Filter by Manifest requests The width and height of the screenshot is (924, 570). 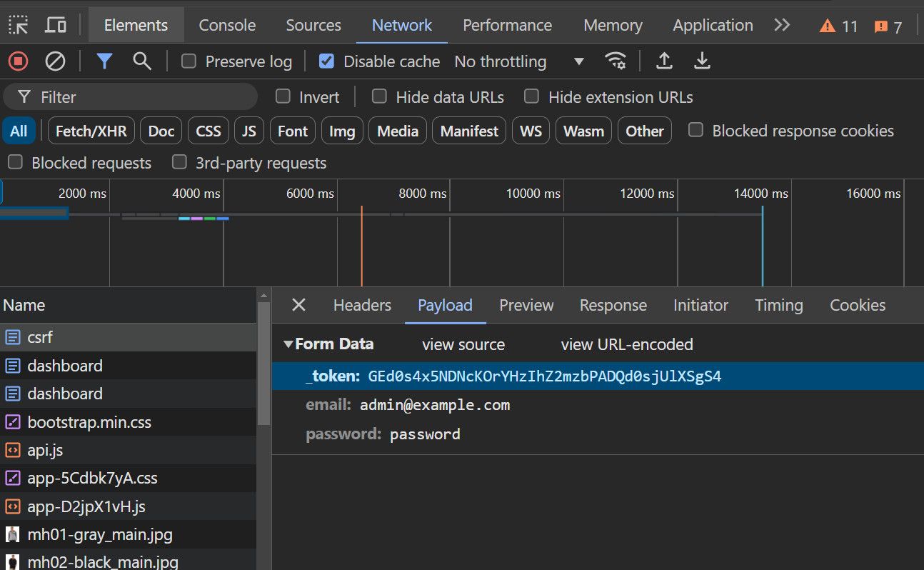469,131
